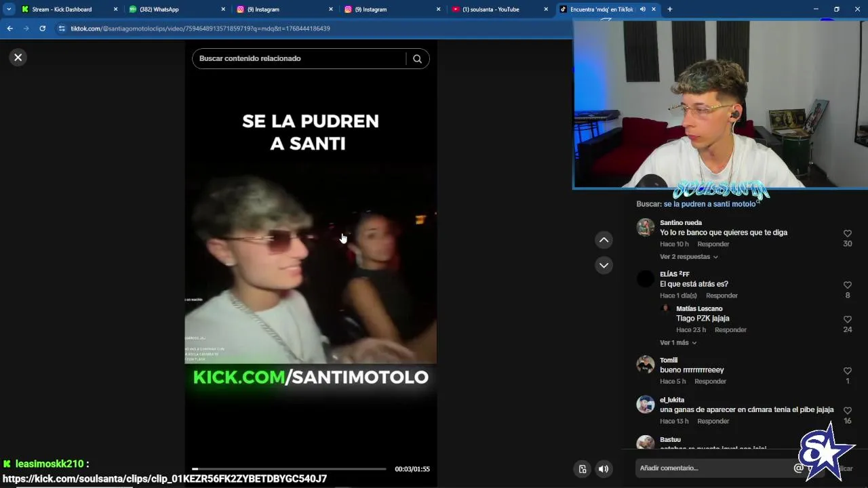Open Tomiii's profile avatar
This screenshot has width=868, height=488.
(x=646, y=365)
